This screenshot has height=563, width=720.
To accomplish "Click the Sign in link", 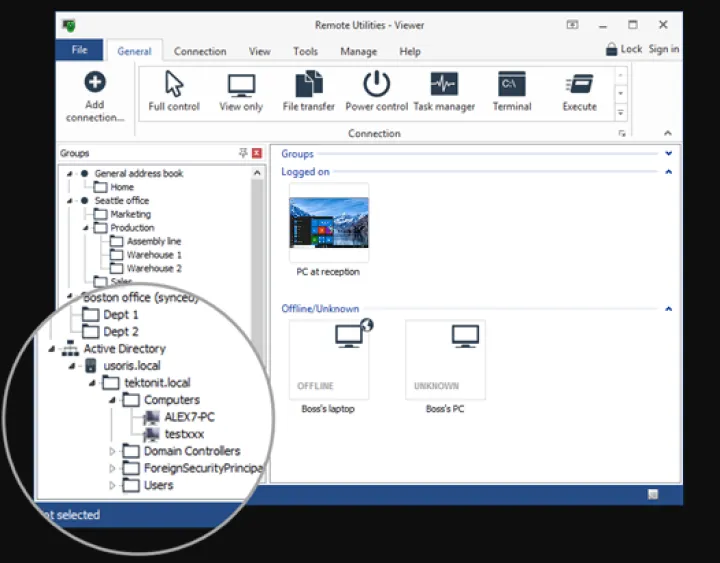I will coord(663,49).
